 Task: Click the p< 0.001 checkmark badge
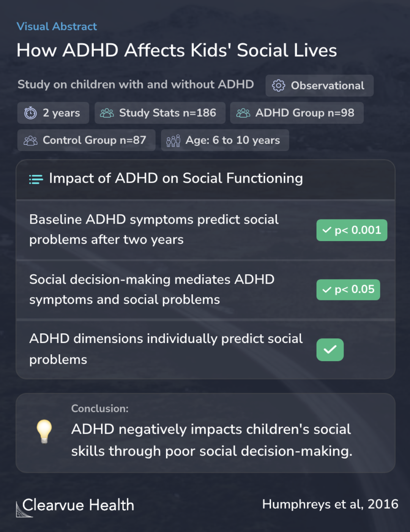[x=352, y=230]
